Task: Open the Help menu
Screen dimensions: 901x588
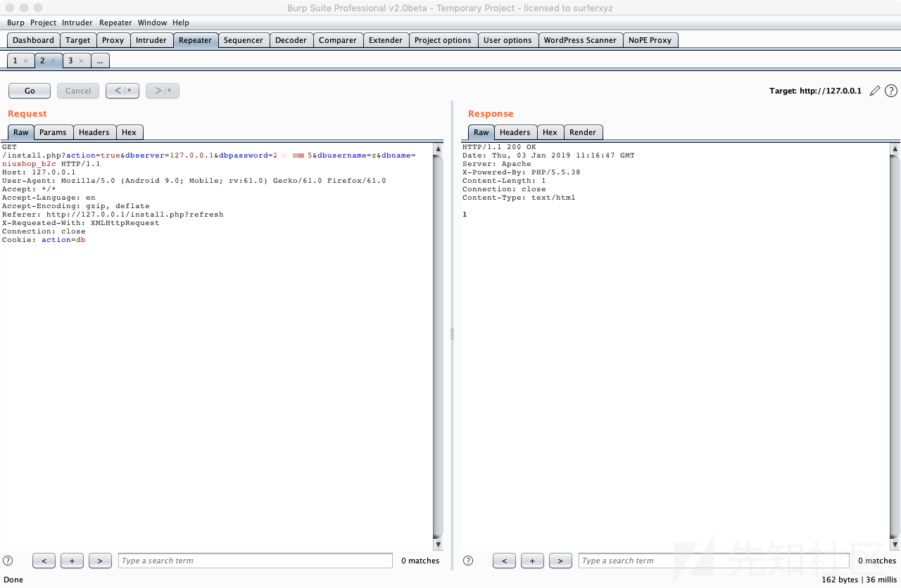Action: pos(181,23)
